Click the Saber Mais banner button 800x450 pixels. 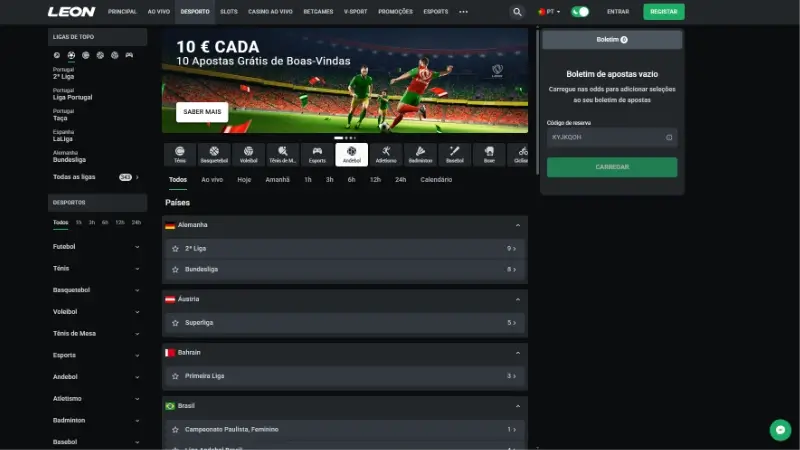pos(202,112)
